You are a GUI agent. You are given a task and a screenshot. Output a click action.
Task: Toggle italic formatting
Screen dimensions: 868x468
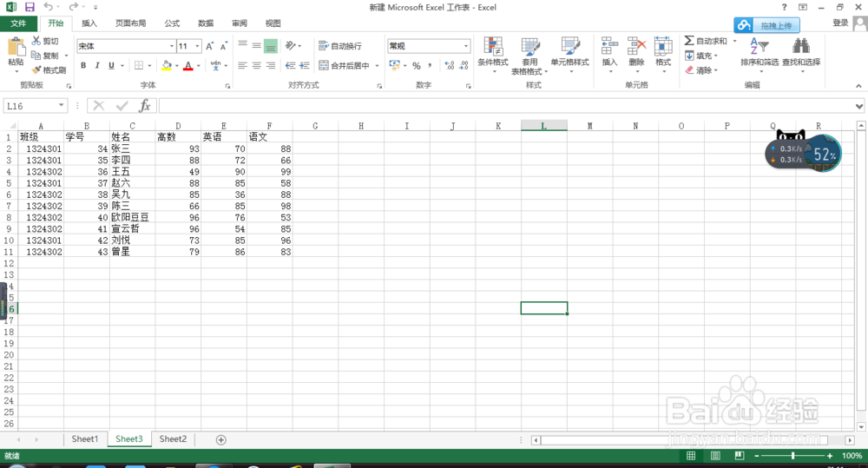[97, 65]
